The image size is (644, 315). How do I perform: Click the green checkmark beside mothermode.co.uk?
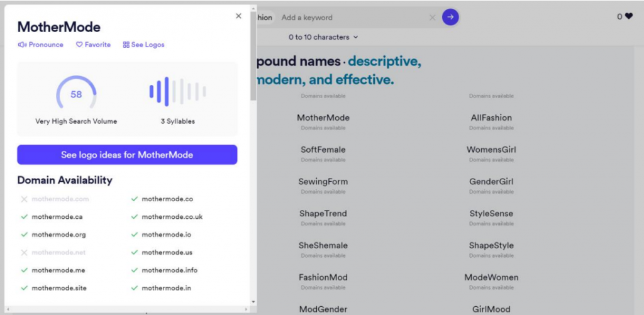(x=135, y=217)
